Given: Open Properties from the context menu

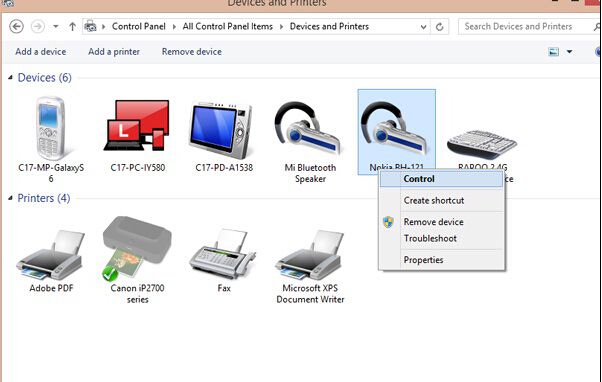Looking at the screenshot, I should (x=441, y=260).
